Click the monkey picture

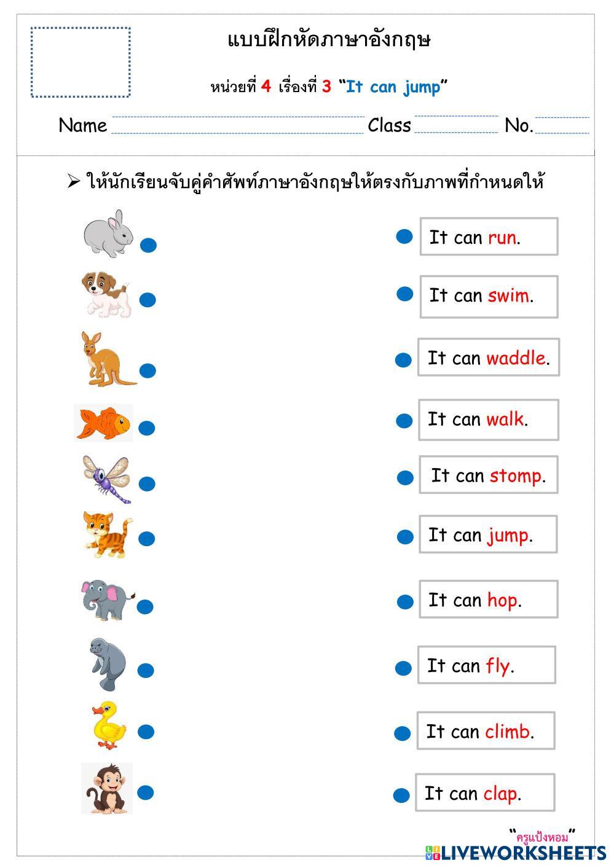pos(107,788)
